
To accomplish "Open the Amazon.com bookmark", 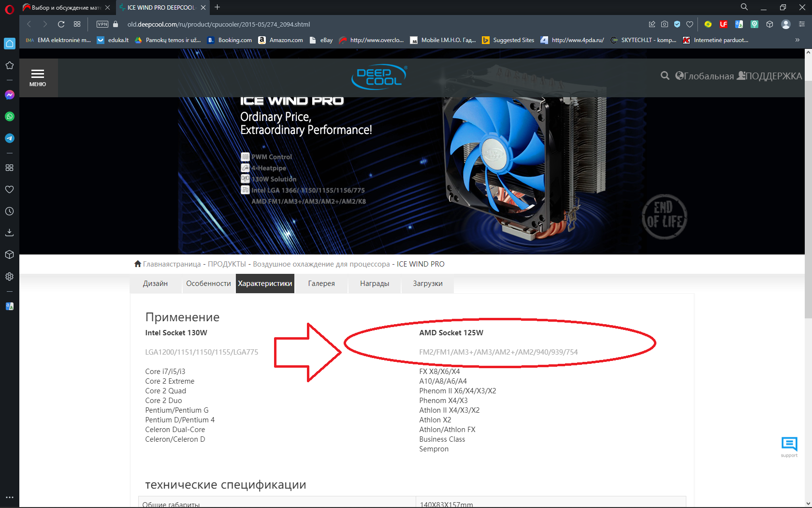I will click(x=281, y=40).
